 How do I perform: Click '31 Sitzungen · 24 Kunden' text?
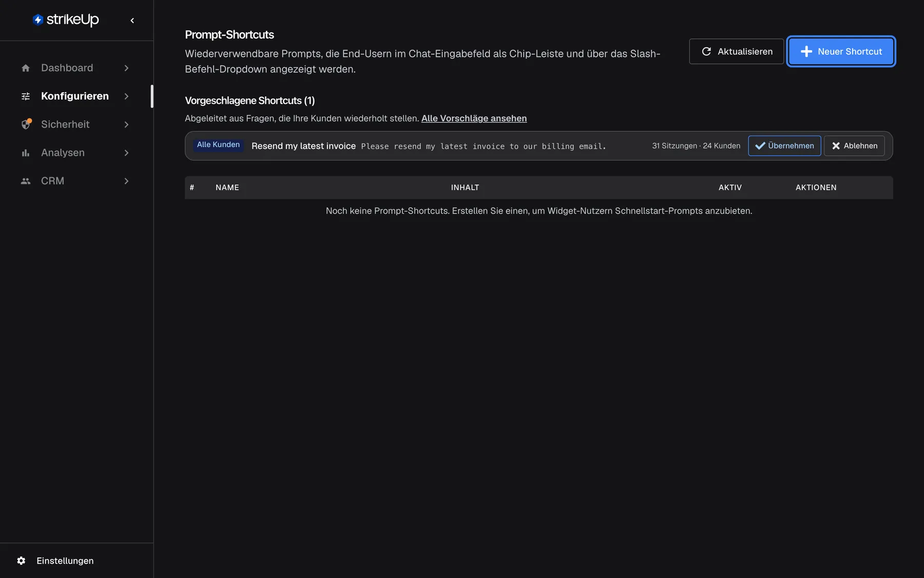tap(696, 146)
